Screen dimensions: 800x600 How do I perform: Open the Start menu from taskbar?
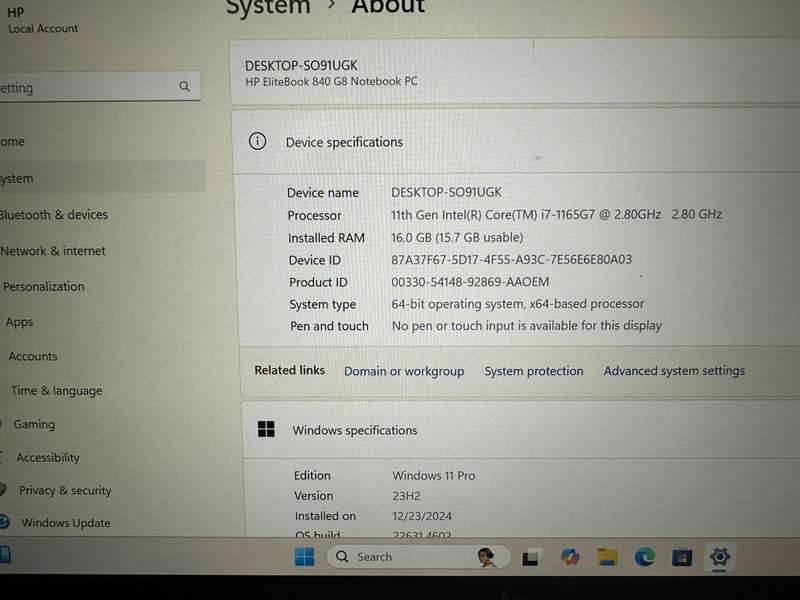click(305, 557)
